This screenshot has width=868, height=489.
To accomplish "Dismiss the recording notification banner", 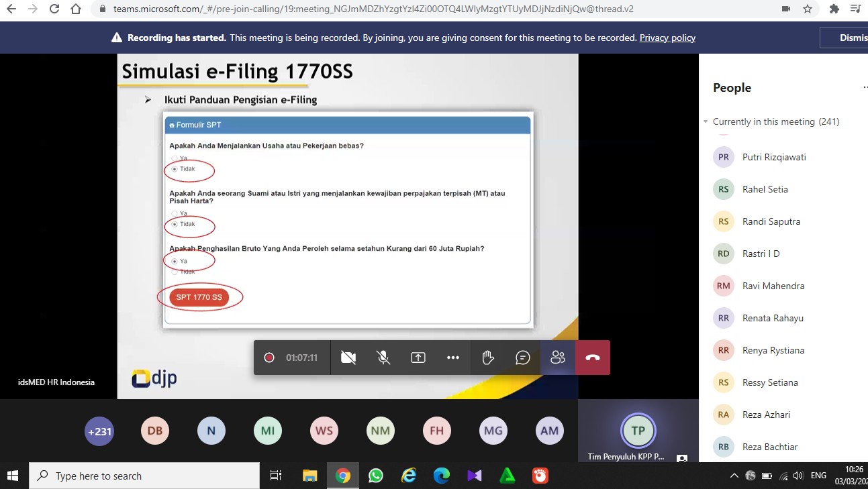I will click(x=849, y=38).
